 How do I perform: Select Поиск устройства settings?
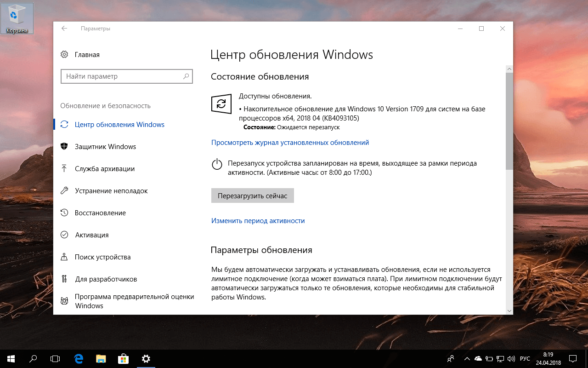coord(102,257)
